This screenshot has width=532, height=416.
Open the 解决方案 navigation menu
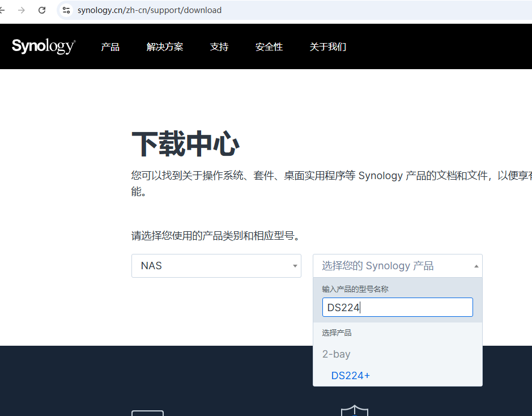pos(164,47)
